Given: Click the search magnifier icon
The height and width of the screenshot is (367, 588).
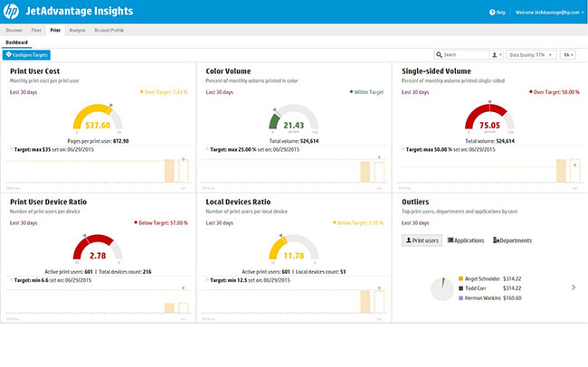Looking at the screenshot, I should click(x=439, y=55).
